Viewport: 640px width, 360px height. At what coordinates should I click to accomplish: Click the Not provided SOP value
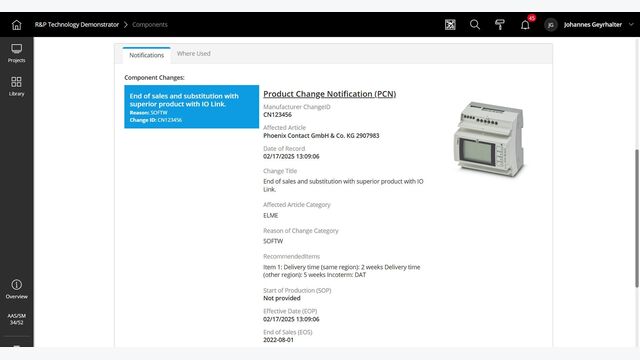[x=282, y=298]
